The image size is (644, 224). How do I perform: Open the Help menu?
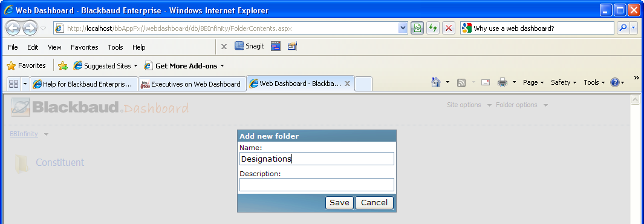tap(139, 47)
